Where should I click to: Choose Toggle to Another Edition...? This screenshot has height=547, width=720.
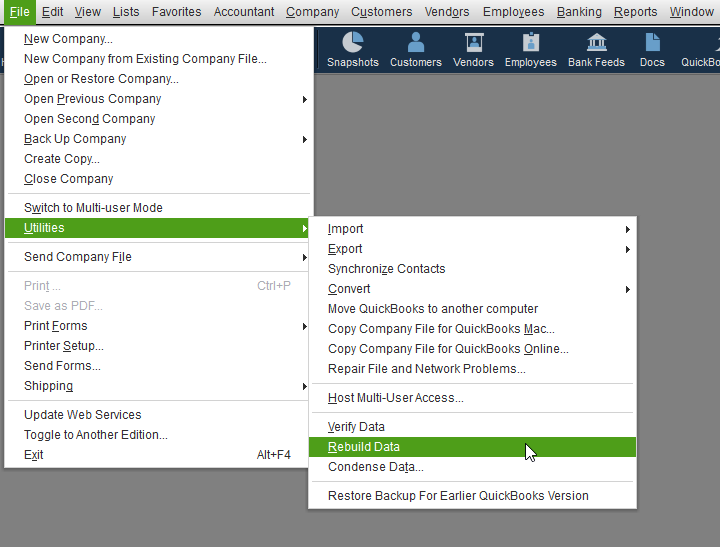(158, 434)
